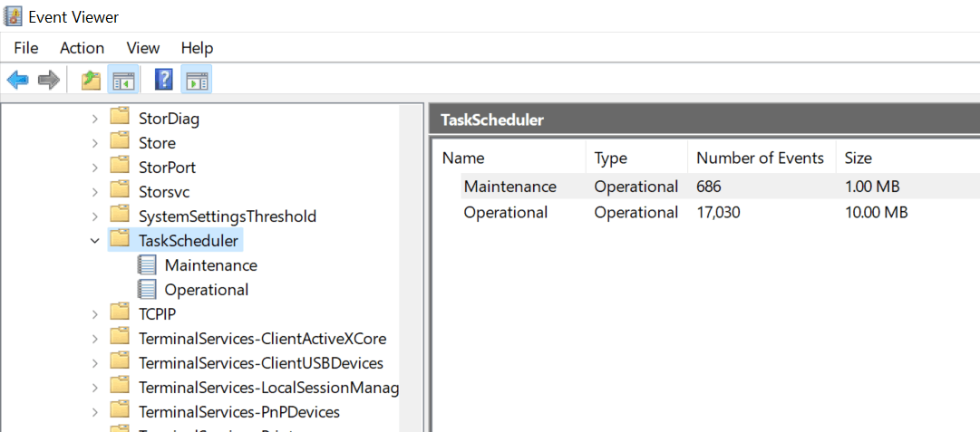Click the TerminalServices-ClientUSBDevices folder icon
The width and height of the screenshot is (980, 432).
120,362
